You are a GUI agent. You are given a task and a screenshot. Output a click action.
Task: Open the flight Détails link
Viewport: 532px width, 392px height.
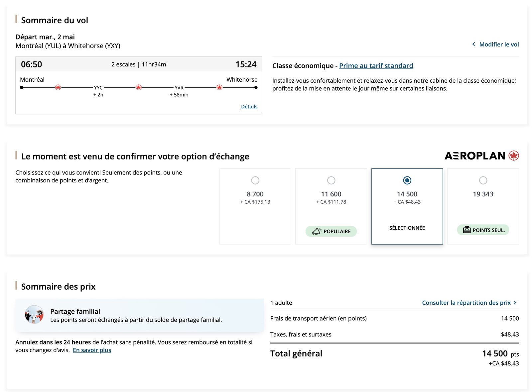249,107
